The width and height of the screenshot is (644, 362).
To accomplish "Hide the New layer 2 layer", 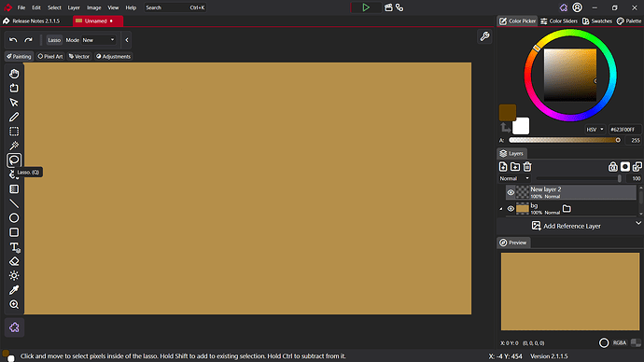I will 511,192.
